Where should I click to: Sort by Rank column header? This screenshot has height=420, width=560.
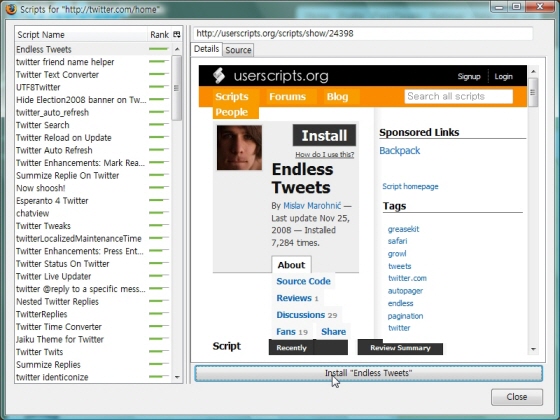click(x=159, y=35)
